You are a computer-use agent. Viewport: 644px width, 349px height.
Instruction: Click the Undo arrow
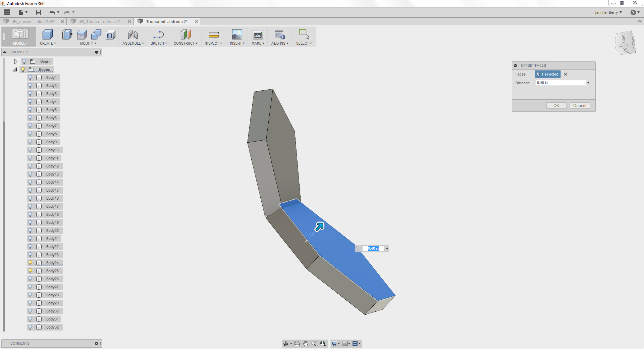[52, 12]
